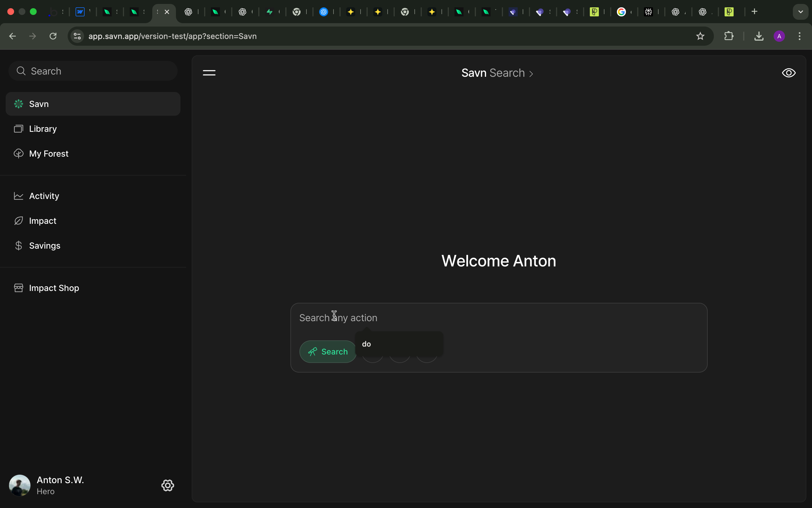The height and width of the screenshot is (508, 812).
Task: Open Library from the sidebar
Action: click(93, 129)
